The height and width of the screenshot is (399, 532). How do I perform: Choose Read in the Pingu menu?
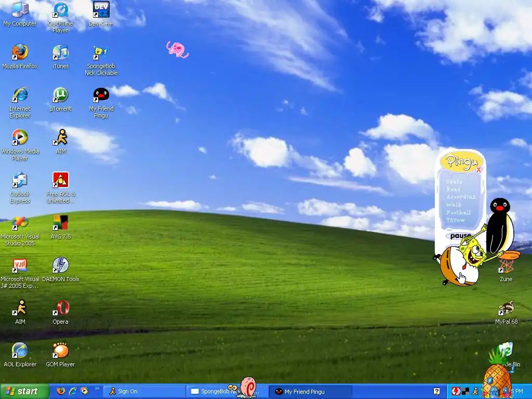[453, 189]
